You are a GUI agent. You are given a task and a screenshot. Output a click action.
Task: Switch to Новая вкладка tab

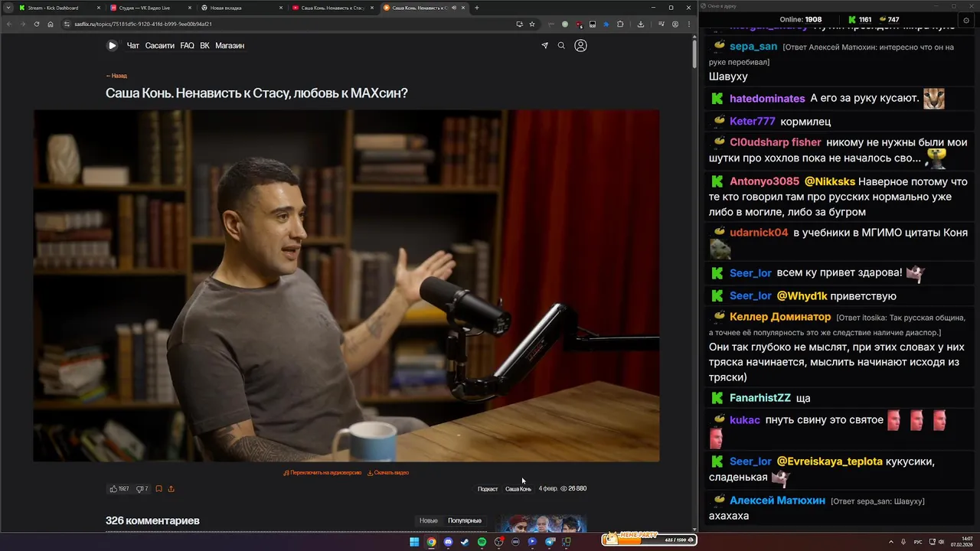tap(243, 8)
